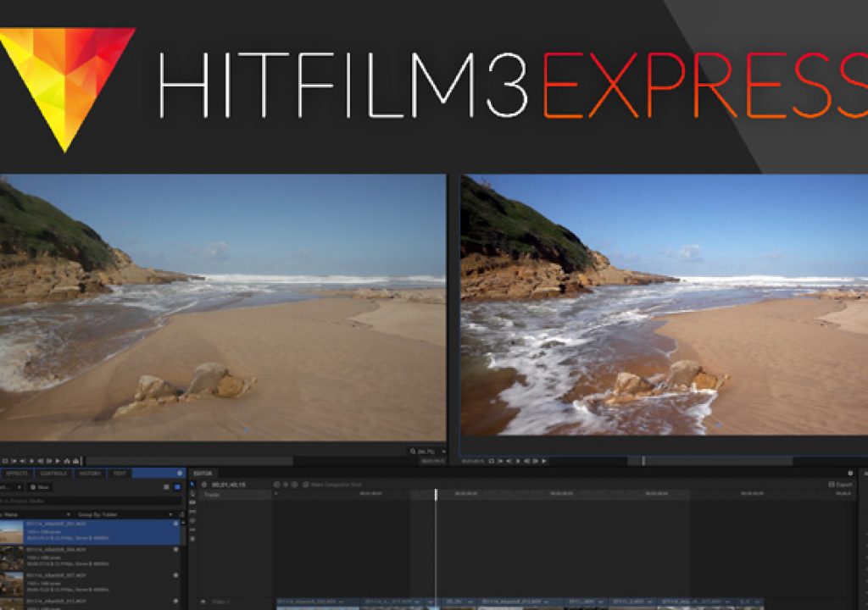Click the white timeline playhead marker

tap(436, 495)
